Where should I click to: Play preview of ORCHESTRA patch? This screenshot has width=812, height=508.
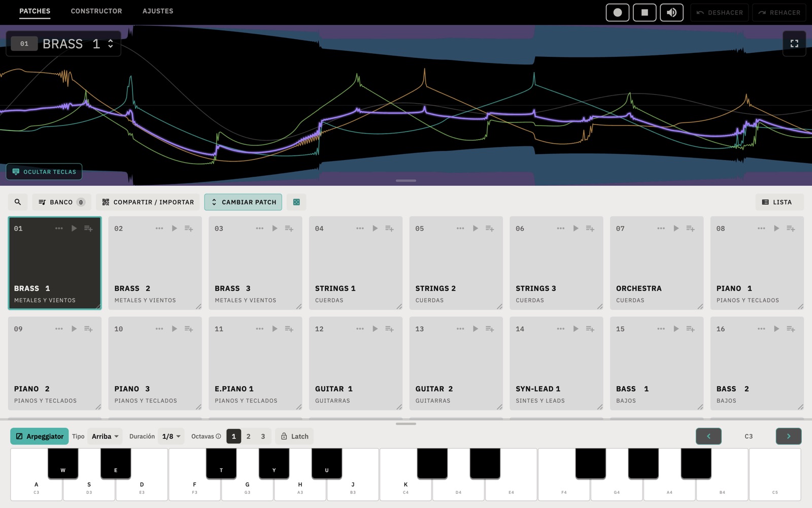point(676,229)
